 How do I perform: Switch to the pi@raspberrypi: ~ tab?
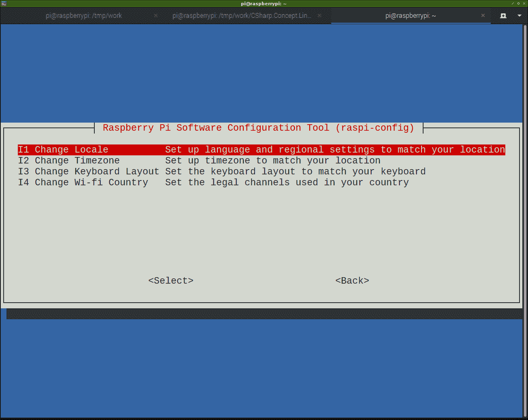pos(411,15)
